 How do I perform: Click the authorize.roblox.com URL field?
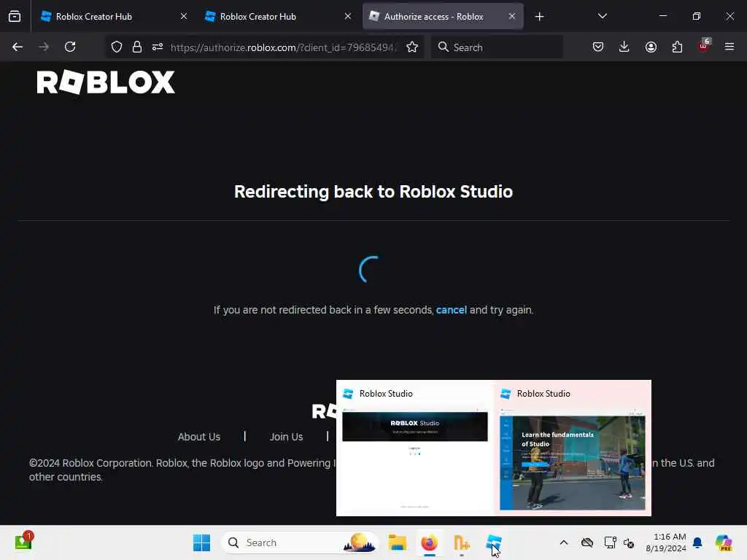284,47
